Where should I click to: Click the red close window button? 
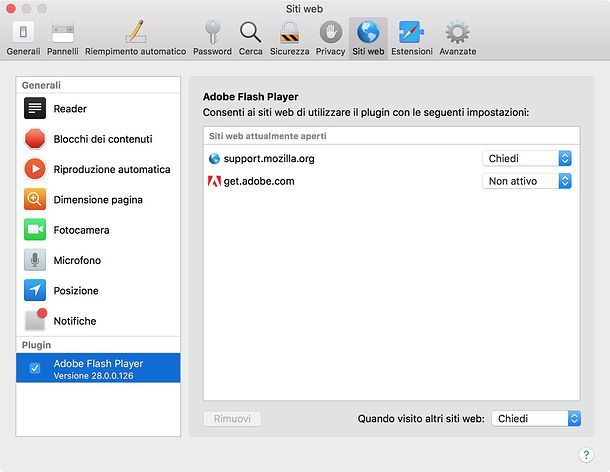click(x=11, y=8)
